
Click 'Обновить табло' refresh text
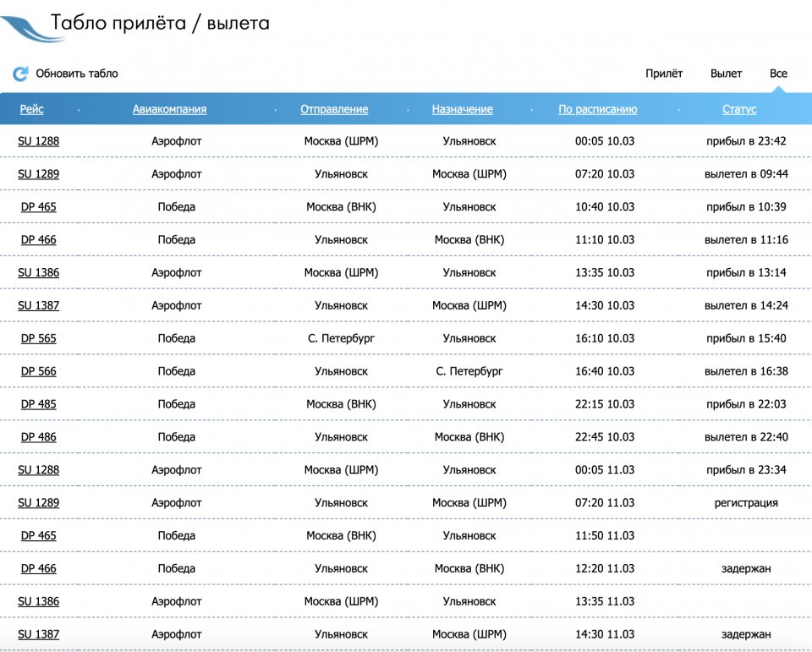76,74
